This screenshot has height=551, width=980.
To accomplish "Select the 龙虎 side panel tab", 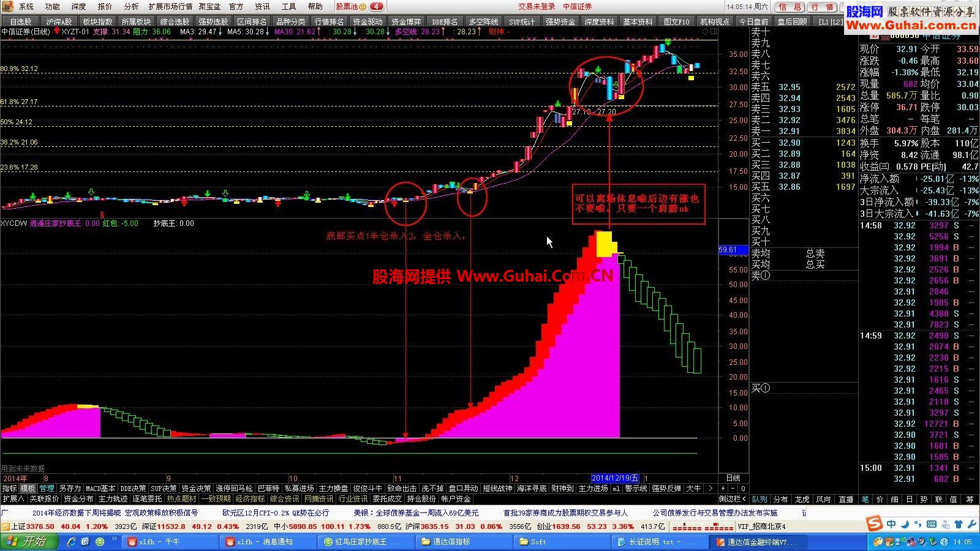I will click(x=802, y=500).
